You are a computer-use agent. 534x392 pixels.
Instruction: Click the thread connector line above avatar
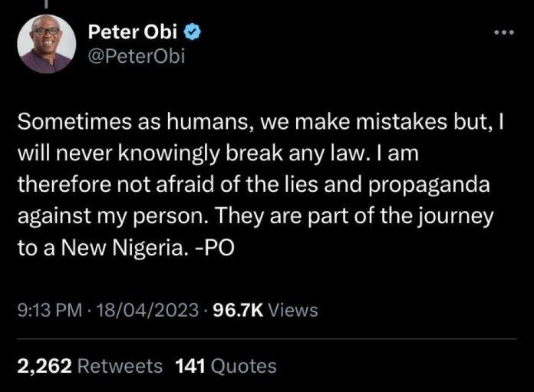coord(47,6)
